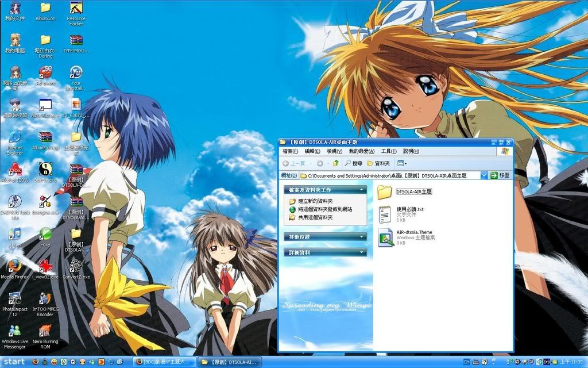Click the Explorer address path field
The height and width of the screenshot is (368, 588).
390,175
